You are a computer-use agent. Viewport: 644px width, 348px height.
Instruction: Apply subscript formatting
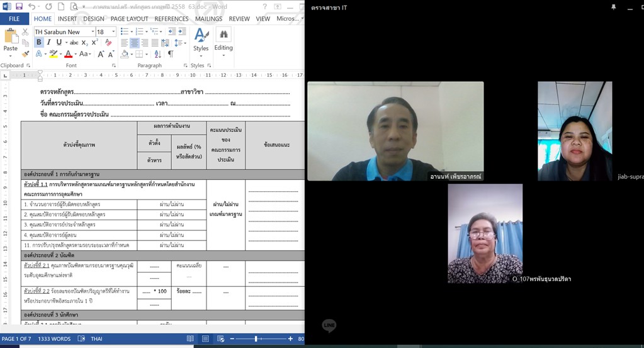84,42
